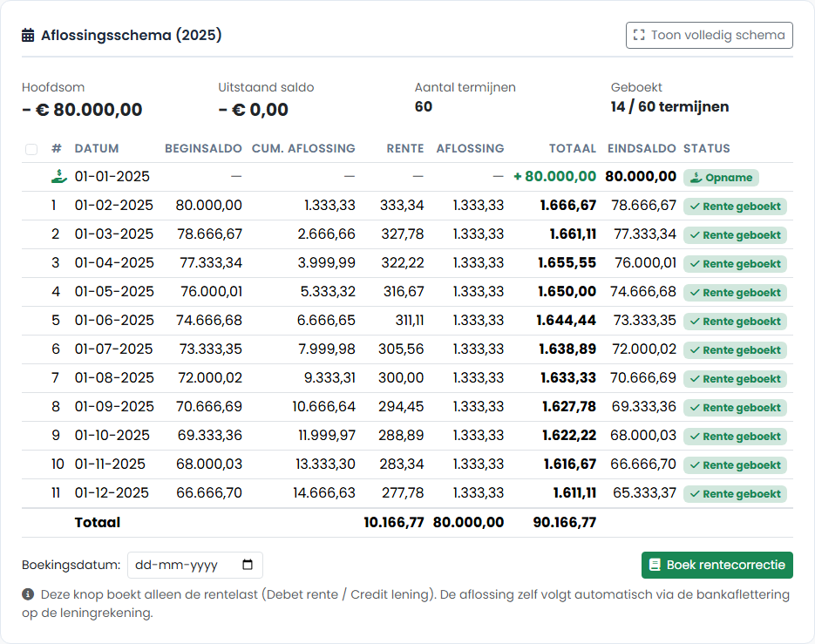The width and height of the screenshot is (815, 644).
Task: Click the Opname status badge
Action: coord(721,178)
